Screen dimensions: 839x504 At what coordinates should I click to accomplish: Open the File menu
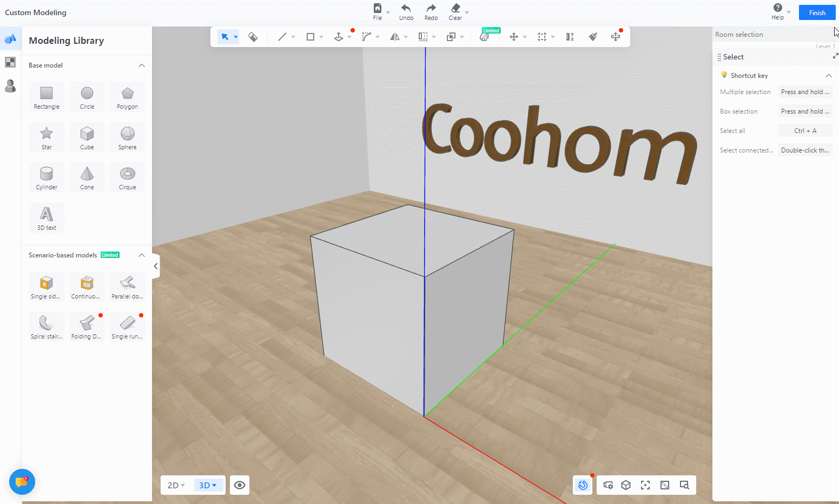tap(378, 12)
